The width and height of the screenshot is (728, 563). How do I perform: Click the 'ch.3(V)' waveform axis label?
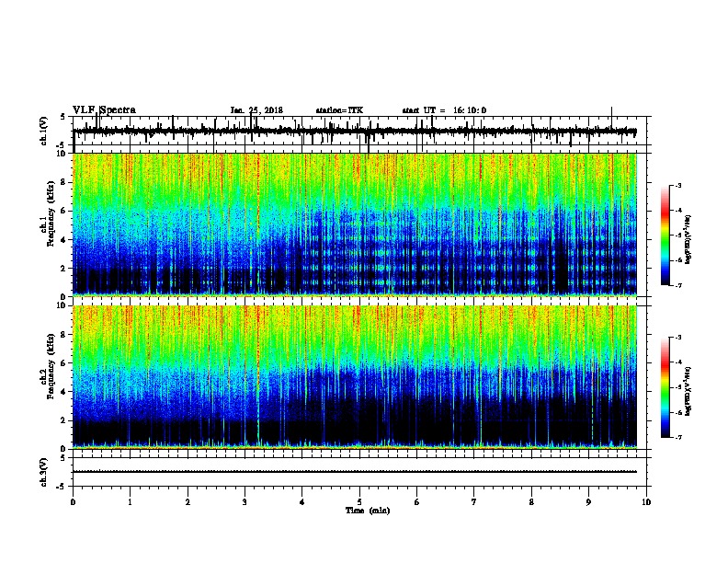[44, 472]
